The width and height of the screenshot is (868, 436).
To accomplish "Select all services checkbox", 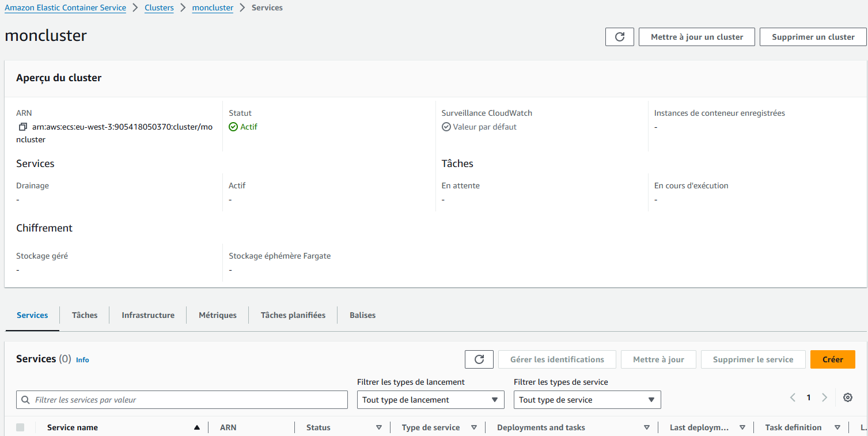I will (21, 427).
